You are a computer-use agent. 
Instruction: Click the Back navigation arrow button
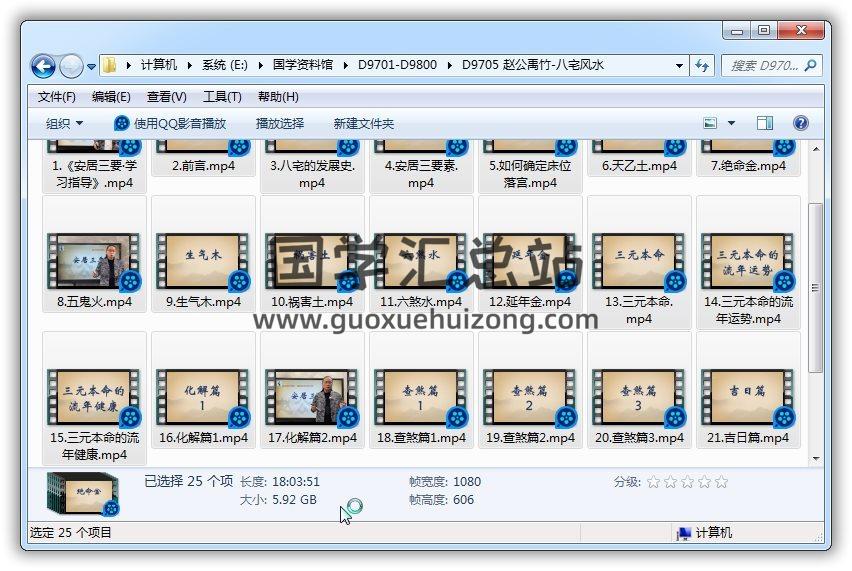43,66
